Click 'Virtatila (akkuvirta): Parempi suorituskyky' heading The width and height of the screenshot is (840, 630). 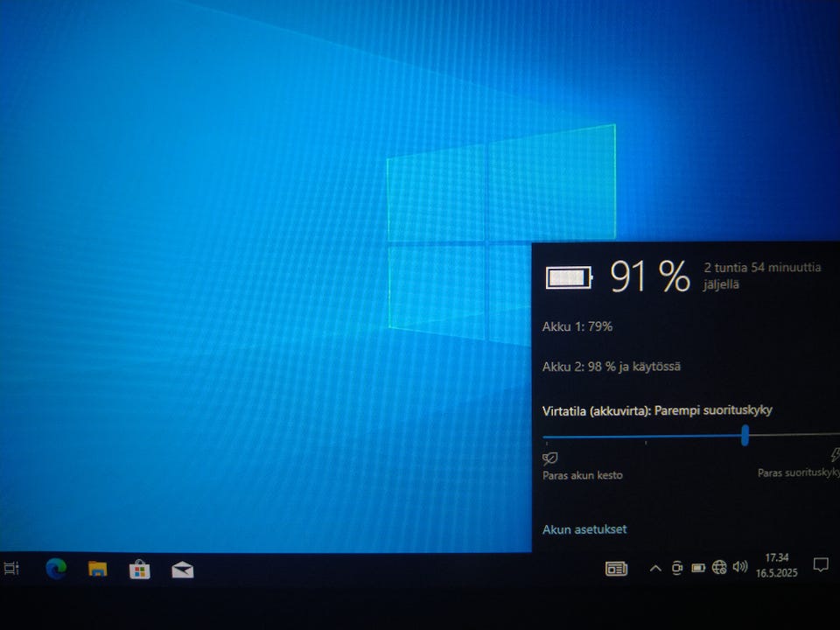tap(657, 411)
